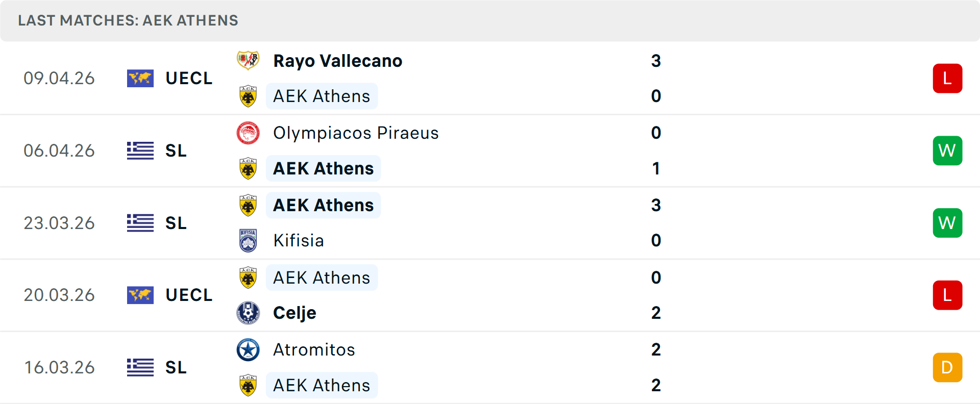This screenshot has width=980, height=404.
Task: Click the LAST MATCHES: AEK ATHENS header
Action: pos(128,20)
